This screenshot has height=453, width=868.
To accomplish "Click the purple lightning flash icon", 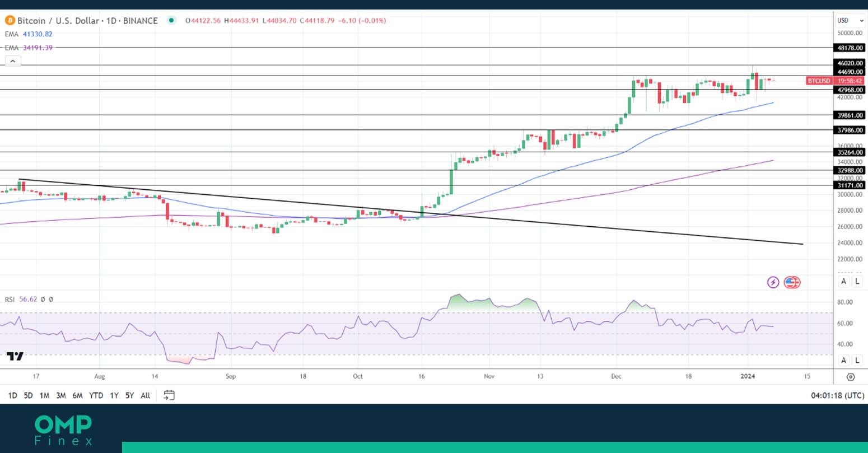I will (x=773, y=282).
